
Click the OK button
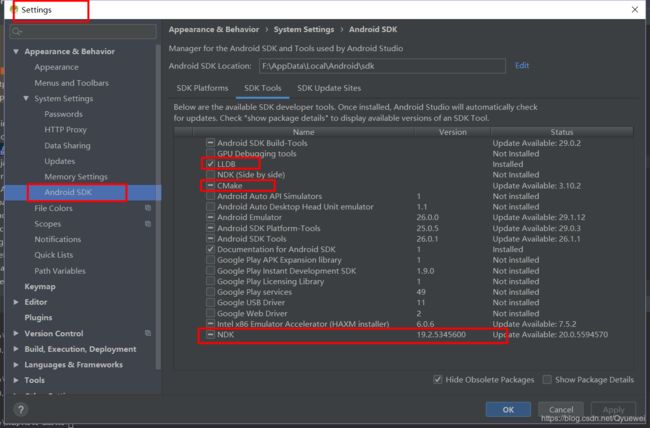click(508, 410)
